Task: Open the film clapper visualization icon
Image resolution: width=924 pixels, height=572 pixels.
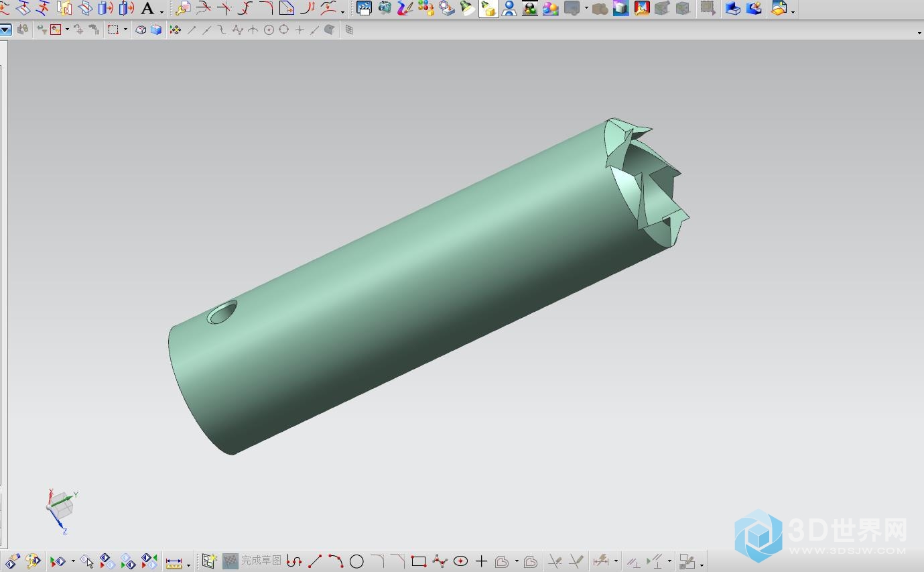Action: [x=364, y=9]
